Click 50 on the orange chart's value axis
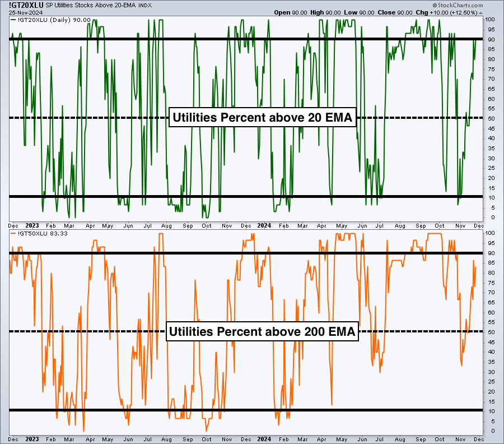Image resolution: width=504 pixels, height=444 pixels. coord(491,332)
